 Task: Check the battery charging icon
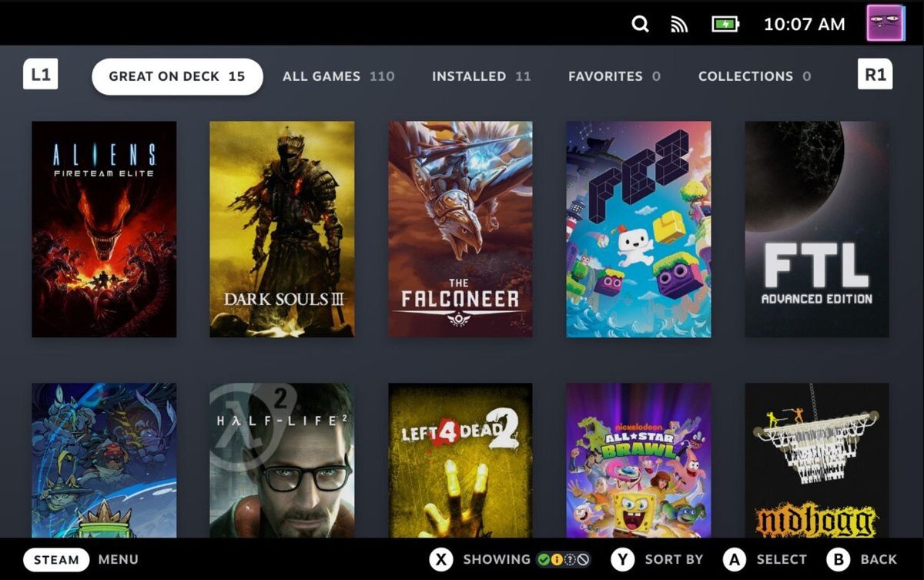tap(725, 24)
